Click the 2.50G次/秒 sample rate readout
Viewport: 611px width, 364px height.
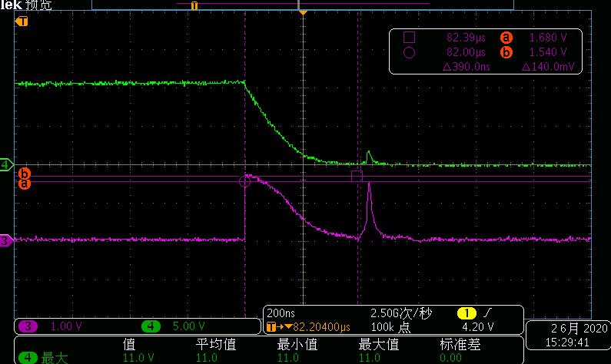click(401, 313)
